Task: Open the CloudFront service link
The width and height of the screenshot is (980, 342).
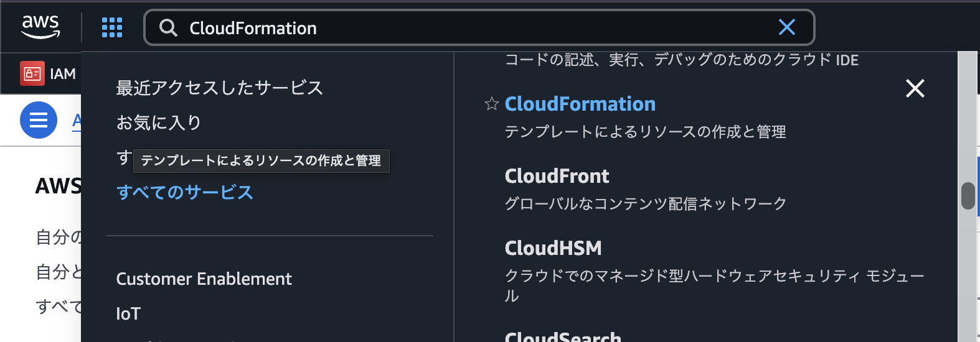Action: (557, 176)
